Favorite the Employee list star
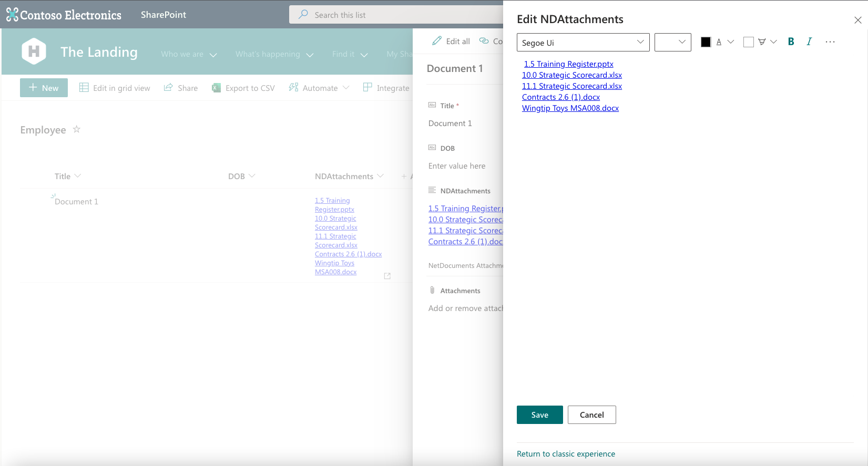The width and height of the screenshot is (868, 466). (x=77, y=129)
